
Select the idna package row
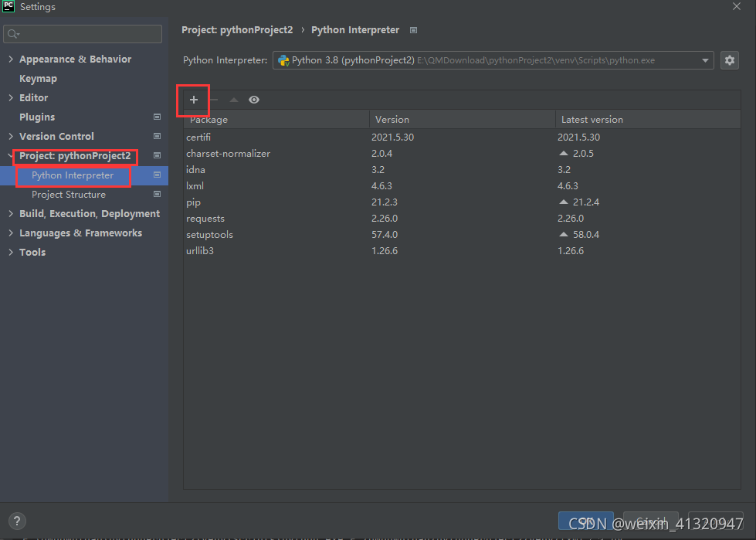click(462, 170)
